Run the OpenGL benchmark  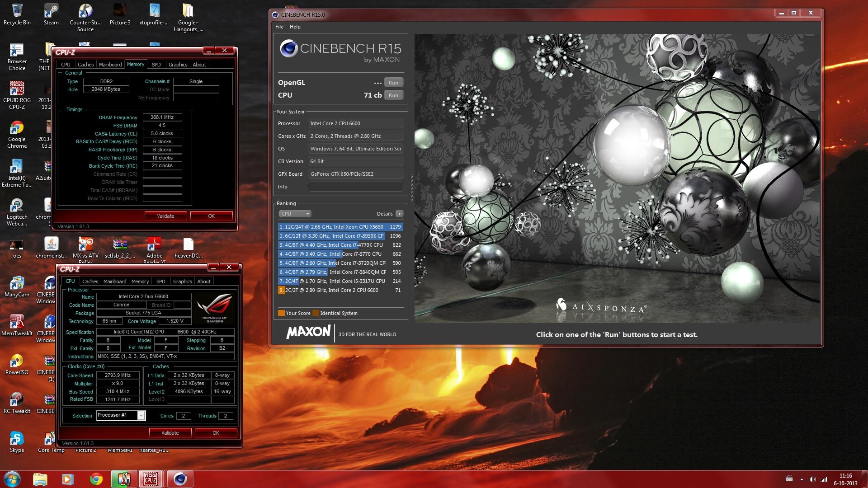click(x=393, y=83)
